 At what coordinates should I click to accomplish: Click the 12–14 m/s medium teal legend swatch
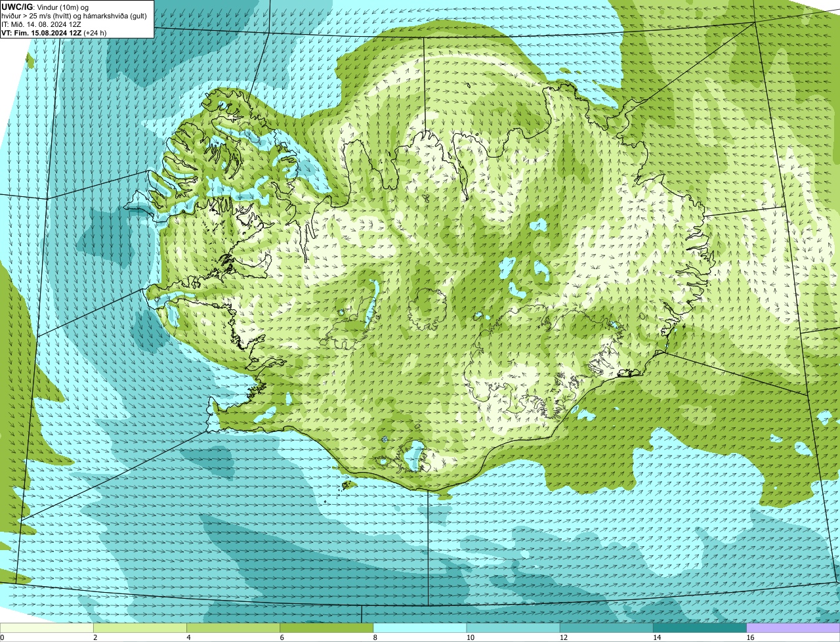point(606,628)
